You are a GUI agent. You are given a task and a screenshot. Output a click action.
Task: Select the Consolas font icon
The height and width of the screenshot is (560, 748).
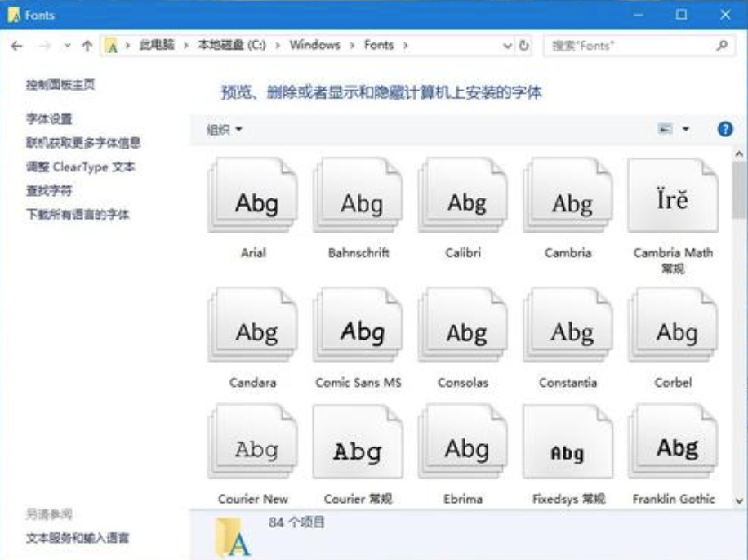coord(463,325)
